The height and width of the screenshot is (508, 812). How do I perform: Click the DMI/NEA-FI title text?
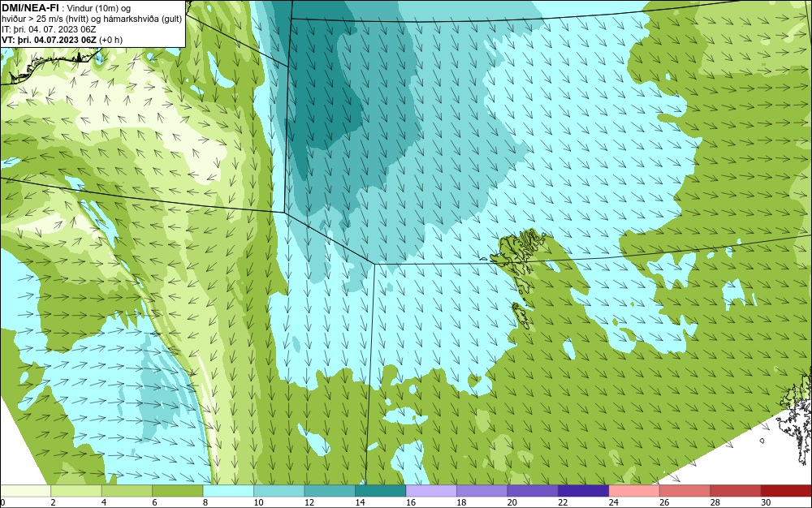[30, 8]
